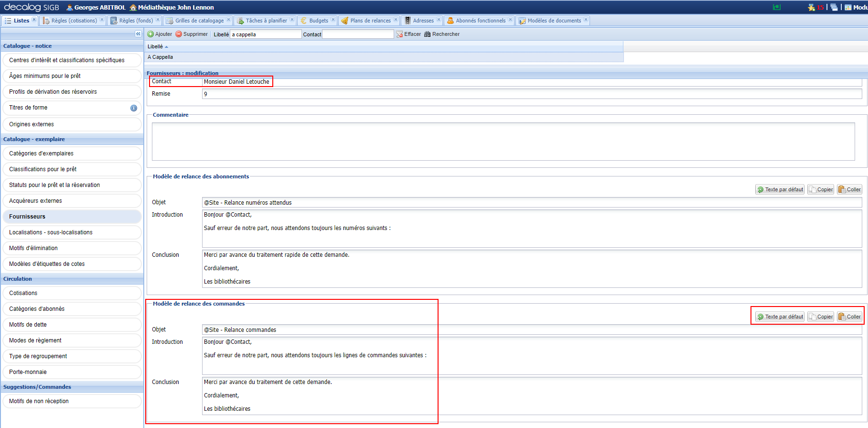
Task: Click Copier in the commandes relance section
Action: click(x=821, y=317)
